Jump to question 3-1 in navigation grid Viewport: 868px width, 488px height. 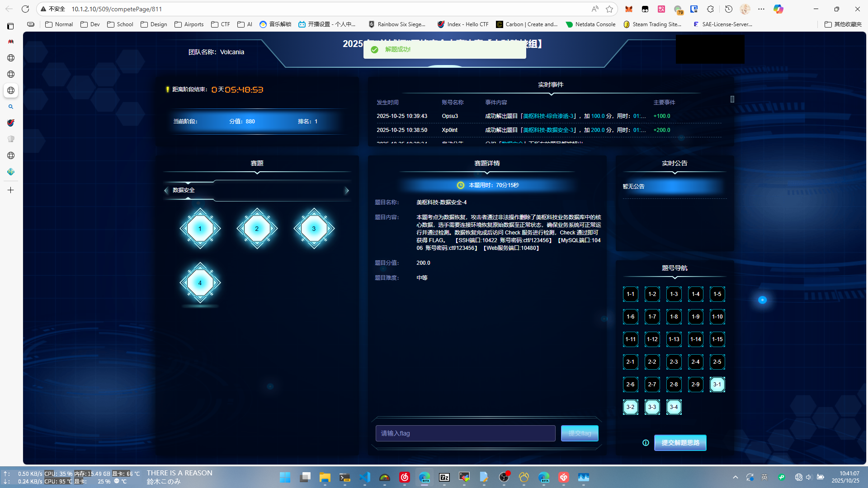(717, 385)
